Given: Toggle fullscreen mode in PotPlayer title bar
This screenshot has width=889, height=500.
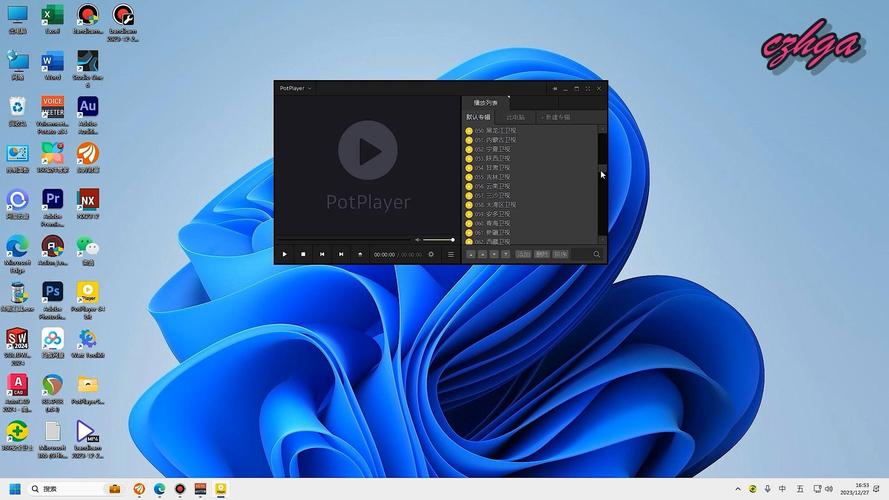Looking at the screenshot, I should coord(587,88).
